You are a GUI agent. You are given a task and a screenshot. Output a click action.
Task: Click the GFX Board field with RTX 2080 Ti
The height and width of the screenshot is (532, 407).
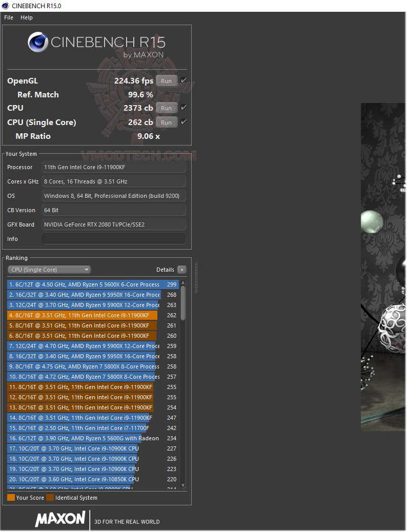coord(114,224)
